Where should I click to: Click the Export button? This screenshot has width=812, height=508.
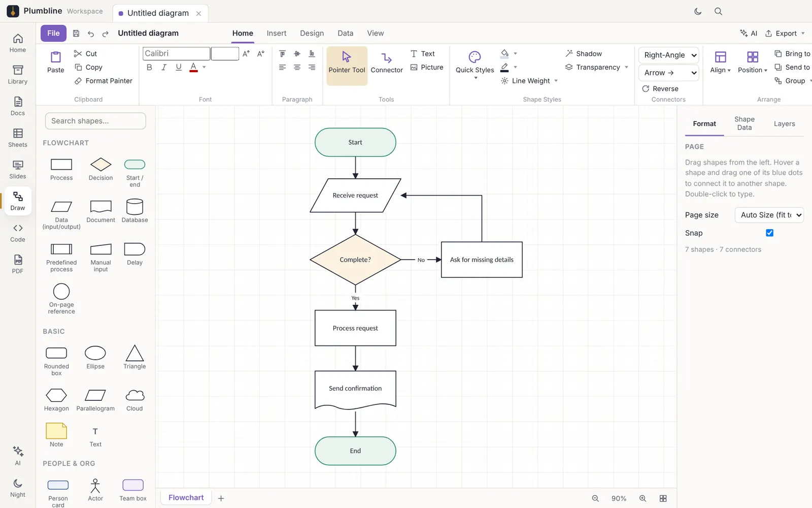coord(785,33)
